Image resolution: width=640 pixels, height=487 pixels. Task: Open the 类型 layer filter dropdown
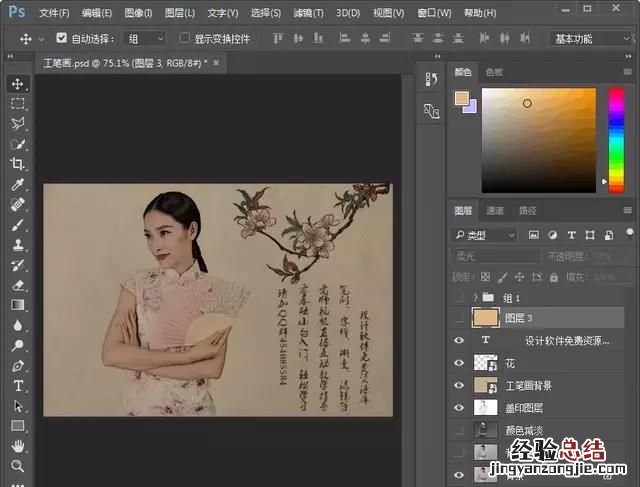[484, 235]
